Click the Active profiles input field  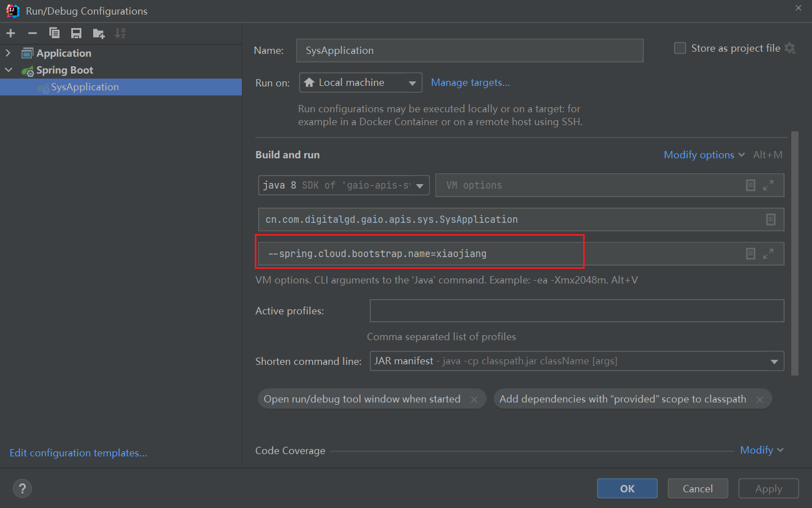(576, 310)
